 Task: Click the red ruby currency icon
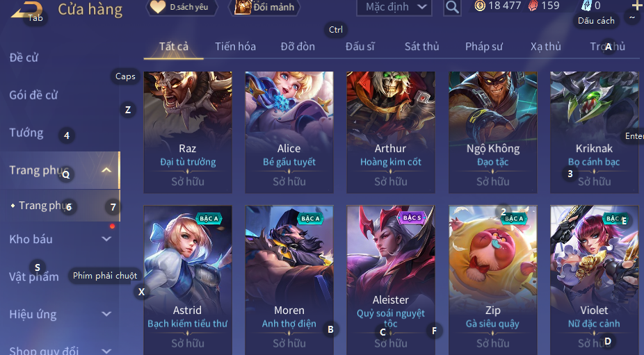533,6
